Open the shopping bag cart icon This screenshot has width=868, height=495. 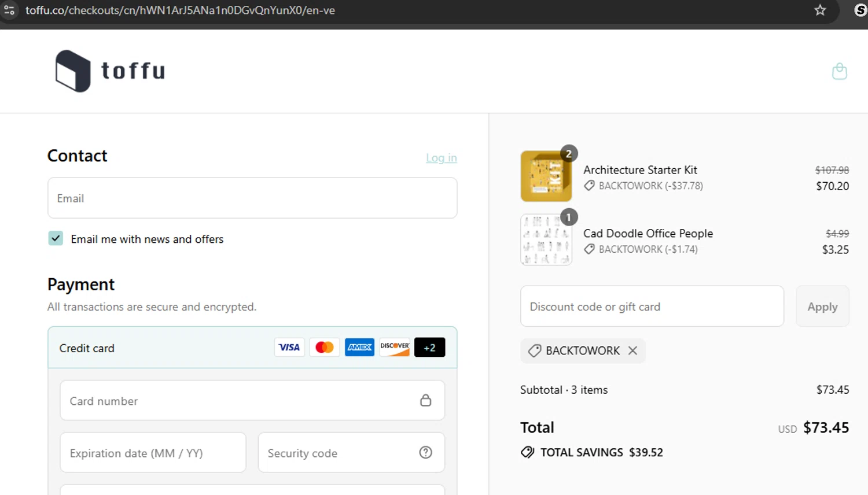point(839,71)
